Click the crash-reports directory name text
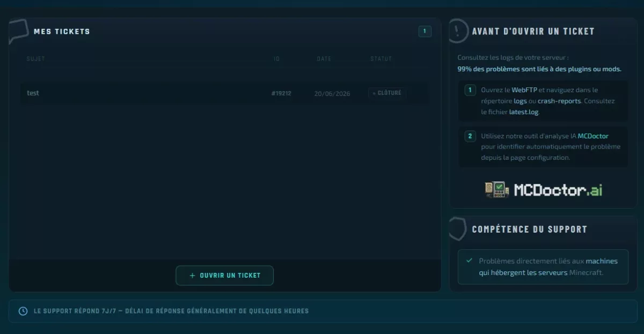The width and height of the screenshot is (644, 334). tap(559, 101)
